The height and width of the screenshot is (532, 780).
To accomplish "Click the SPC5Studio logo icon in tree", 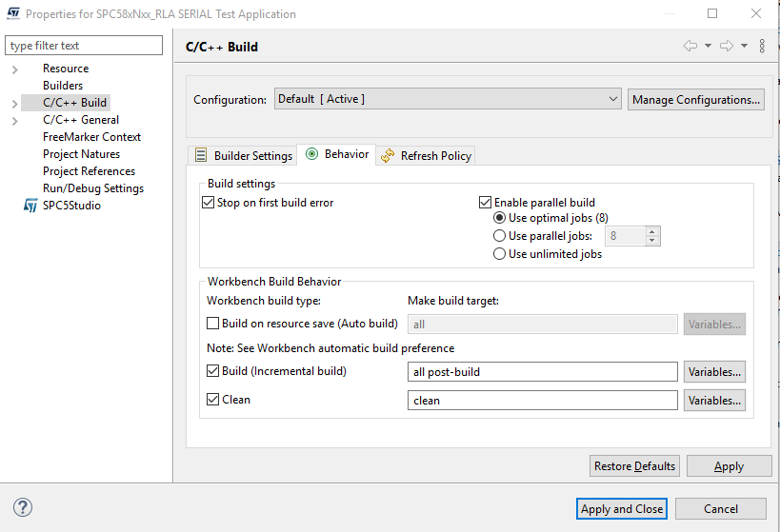I will 30,205.
